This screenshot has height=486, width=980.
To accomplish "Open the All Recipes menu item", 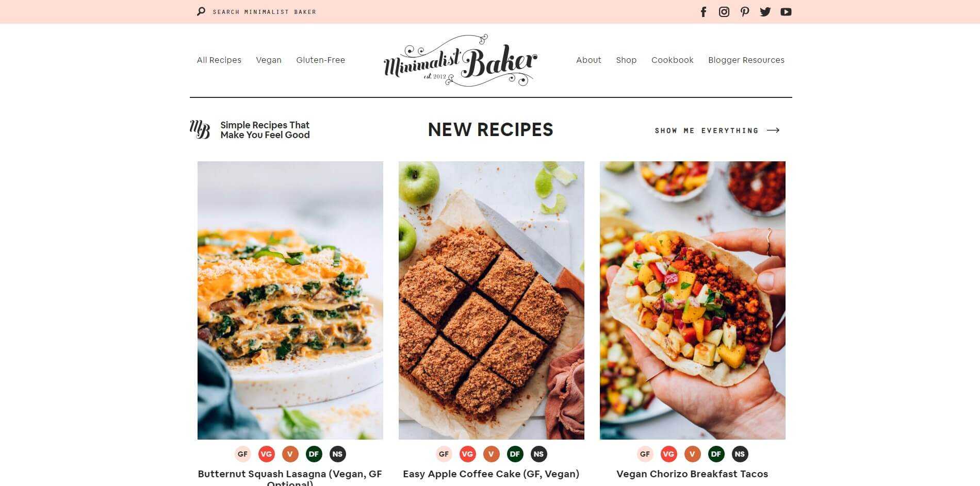I will (219, 60).
